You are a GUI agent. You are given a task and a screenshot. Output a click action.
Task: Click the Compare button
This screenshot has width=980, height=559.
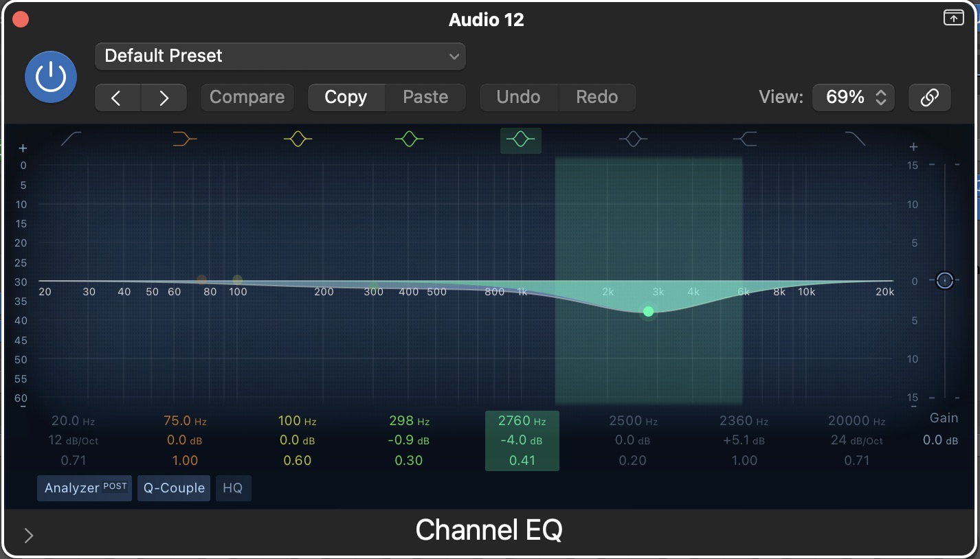click(247, 98)
